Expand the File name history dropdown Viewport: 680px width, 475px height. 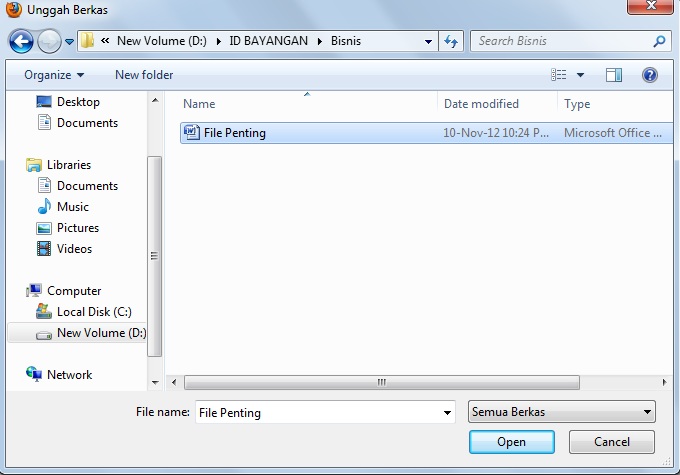tap(447, 413)
